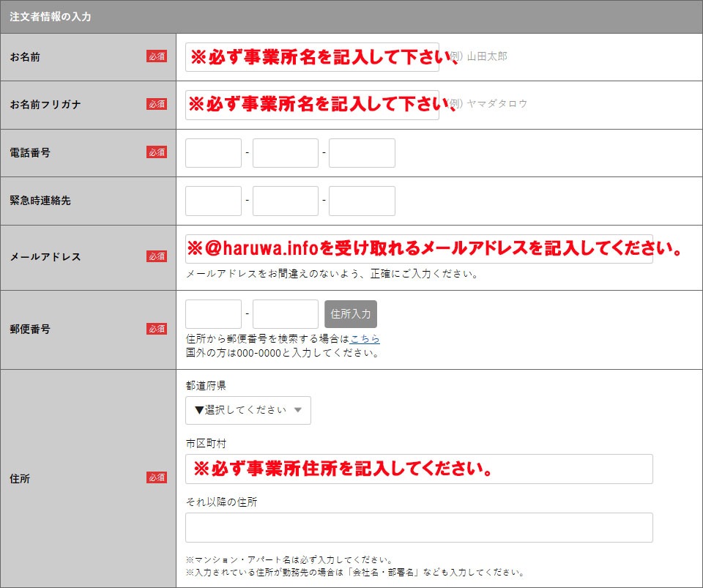Image resolution: width=703 pixels, height=588 pixels.
Task: Select the last 緊急時連絡先 box
Action: 362,201
